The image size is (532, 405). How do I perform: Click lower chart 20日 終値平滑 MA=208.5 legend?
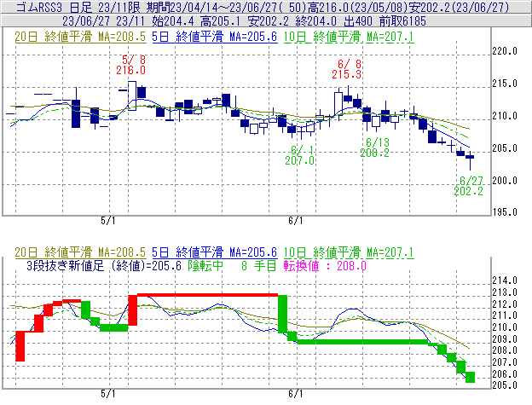coord(80,252)
